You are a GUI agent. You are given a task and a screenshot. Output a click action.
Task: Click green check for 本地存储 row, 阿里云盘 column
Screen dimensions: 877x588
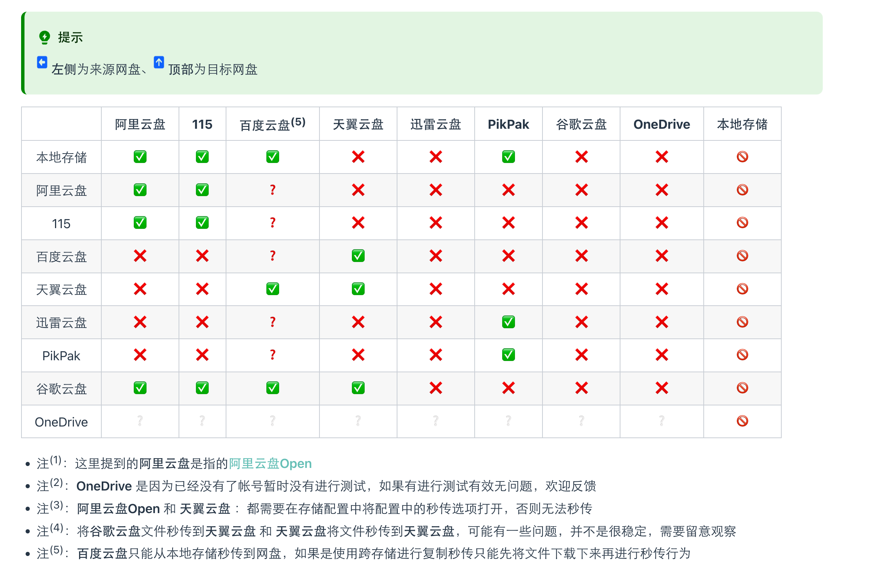coord(140,157)
